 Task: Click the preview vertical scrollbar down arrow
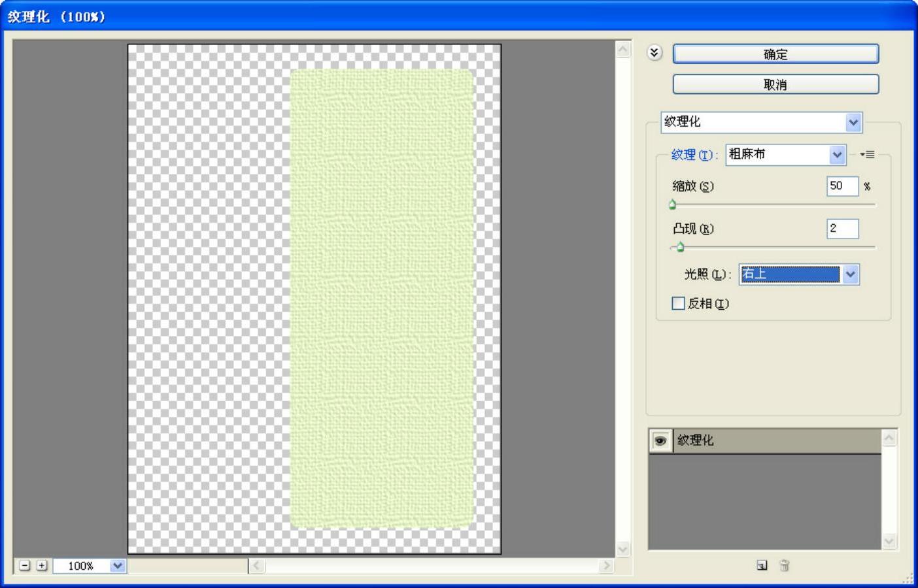pyautogui.click(x=623, y=549)
